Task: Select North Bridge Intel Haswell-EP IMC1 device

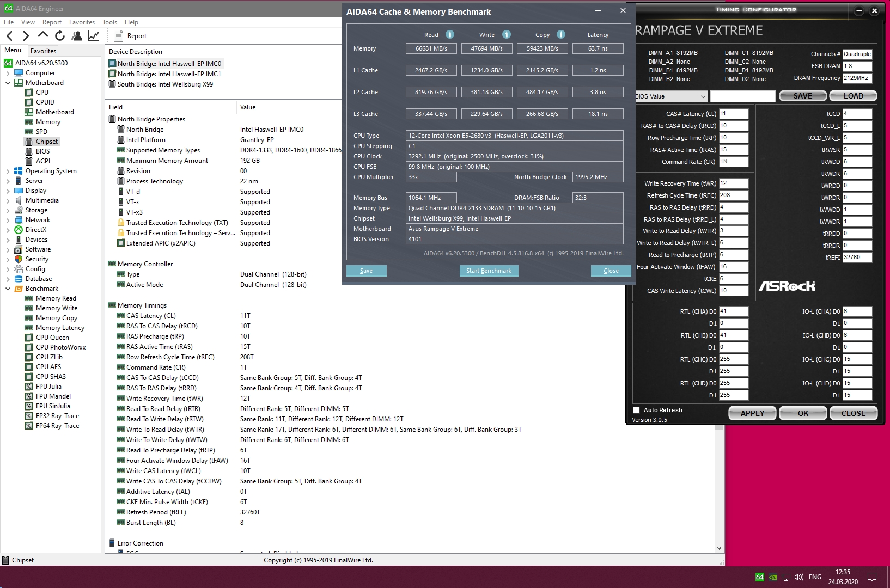Action: click(x=169, y=74)
